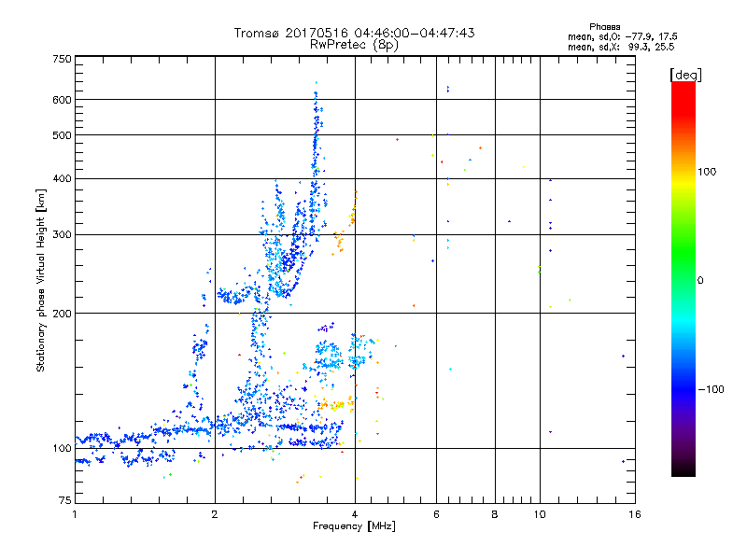Image resolution: width=747 pixels, height=560 pixels.
Task: Click the 'mean, sd,O: -77.9, 17.5' statistic
Action: pyautogui.click(x=622, y=36)
